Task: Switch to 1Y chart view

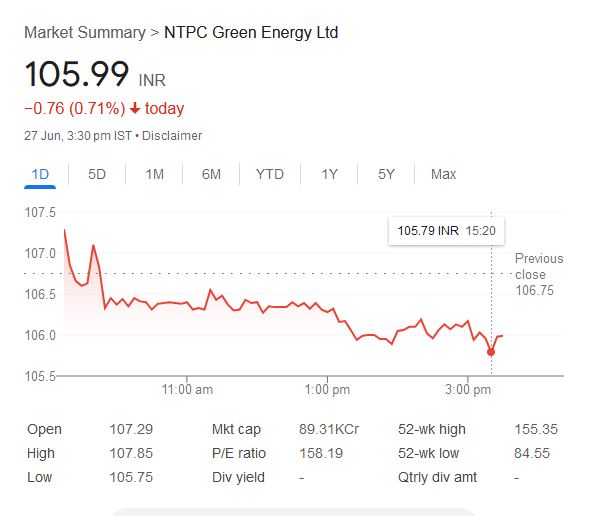Action: pos(329,174)
